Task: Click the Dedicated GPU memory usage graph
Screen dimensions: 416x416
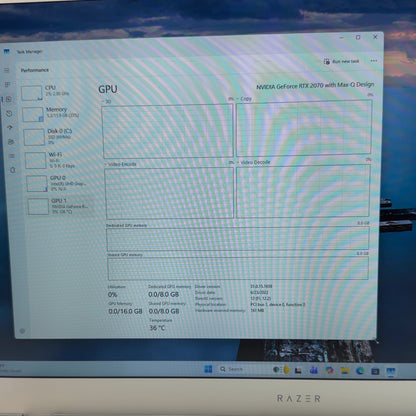Action: click(x=238, y=239)
